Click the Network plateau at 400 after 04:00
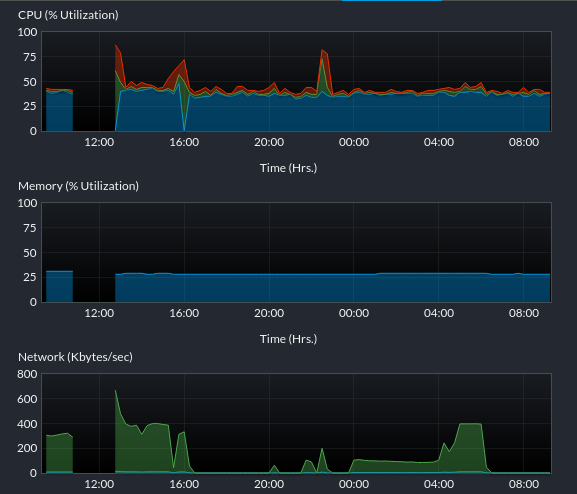 click(470, 424)
